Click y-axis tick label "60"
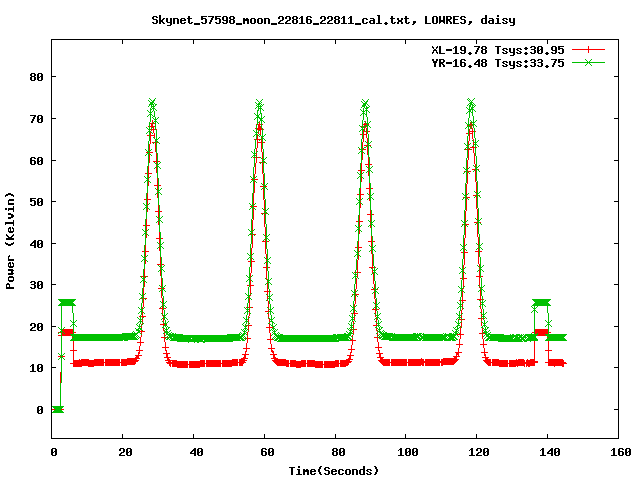This screenshot has height=480, width=640. 36,161
